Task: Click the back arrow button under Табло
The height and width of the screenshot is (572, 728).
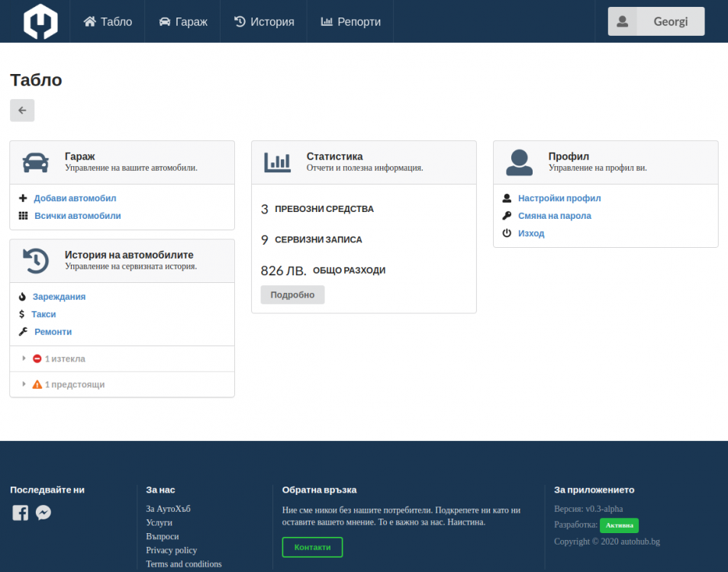Action: pyautogui.click(x=22, y=111)
